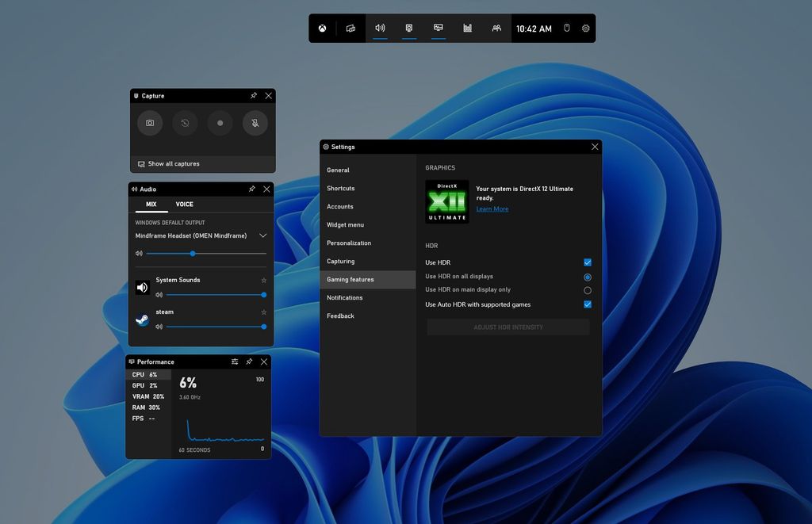Take a screenshot with the Capture camera icon

(x=150, y=123)
